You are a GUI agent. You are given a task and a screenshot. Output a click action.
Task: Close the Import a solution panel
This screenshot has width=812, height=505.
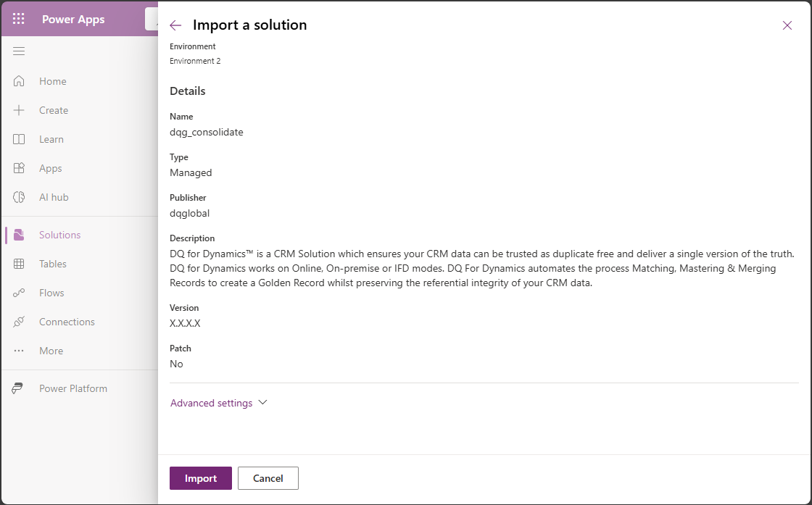coord(787,25)
